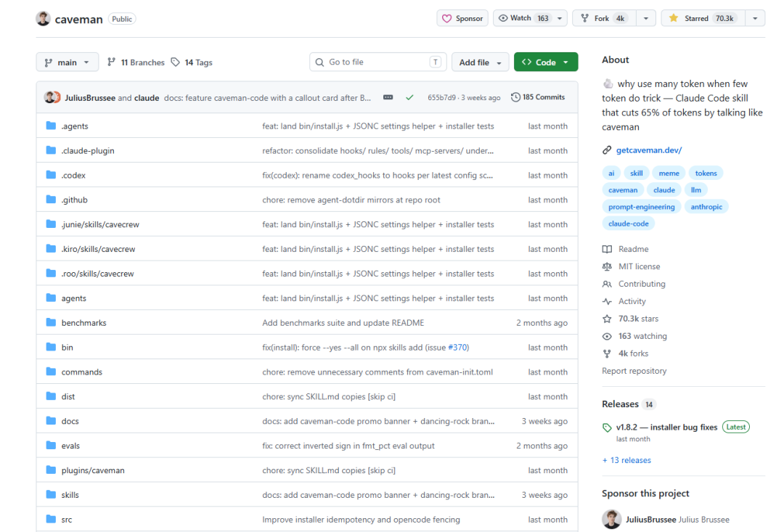Open the .agents folder
Screen dimensions: 784x532
pos(75,126)
